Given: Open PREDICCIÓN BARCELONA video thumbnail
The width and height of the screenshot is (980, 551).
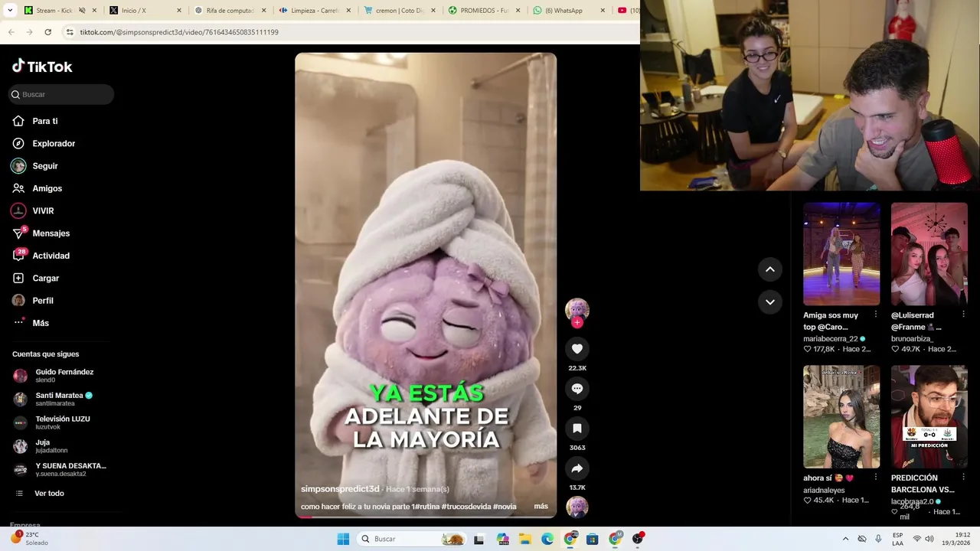Looking at the screenshot, I should tap(929, 416).
